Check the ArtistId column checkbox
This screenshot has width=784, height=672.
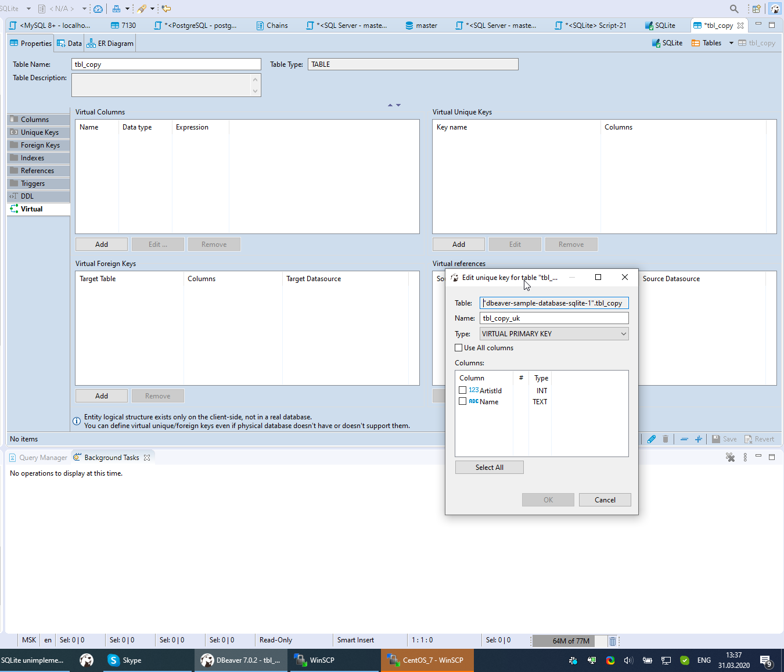(x=463, y=390)
